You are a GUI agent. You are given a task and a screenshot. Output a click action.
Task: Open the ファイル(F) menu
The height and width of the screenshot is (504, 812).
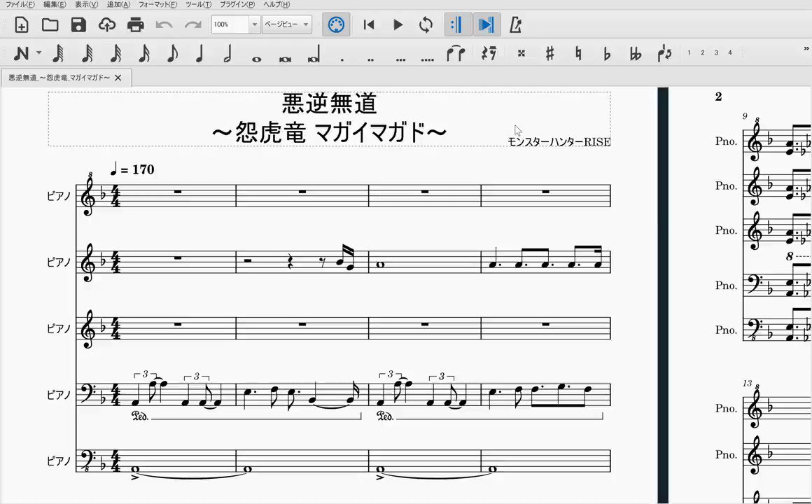[x=20, y=4]
